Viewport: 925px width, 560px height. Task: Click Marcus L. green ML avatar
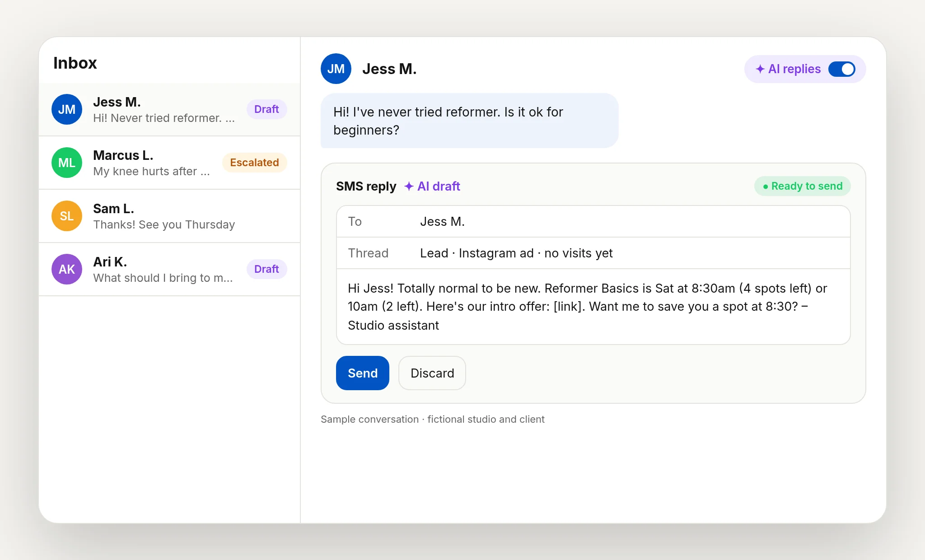pyautogui.click(x=67, y=163)
